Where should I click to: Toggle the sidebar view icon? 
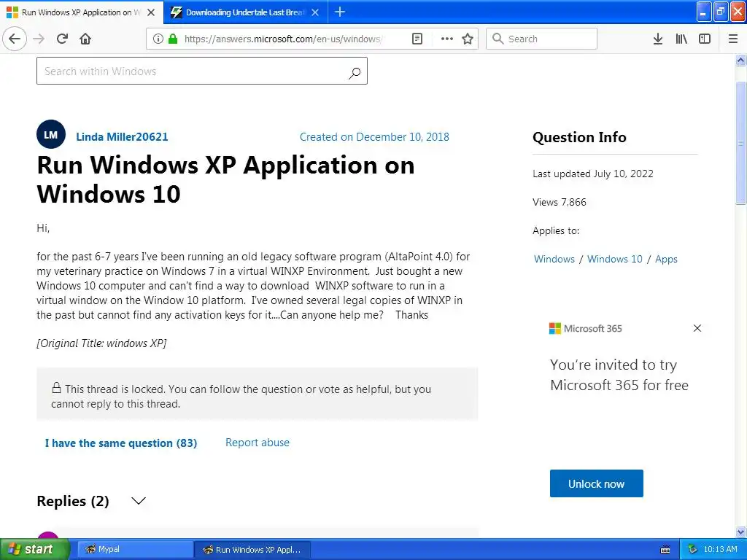coord(705,39)
